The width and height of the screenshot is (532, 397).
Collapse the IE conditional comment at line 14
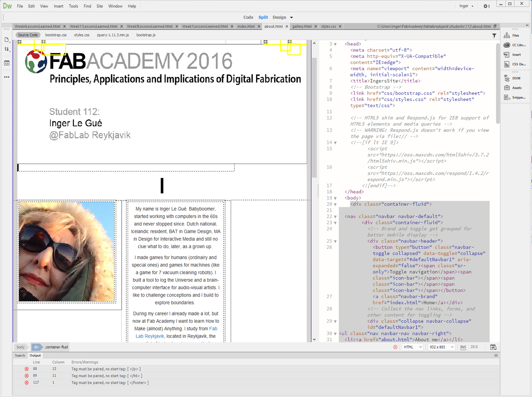[x=335, y=143]
